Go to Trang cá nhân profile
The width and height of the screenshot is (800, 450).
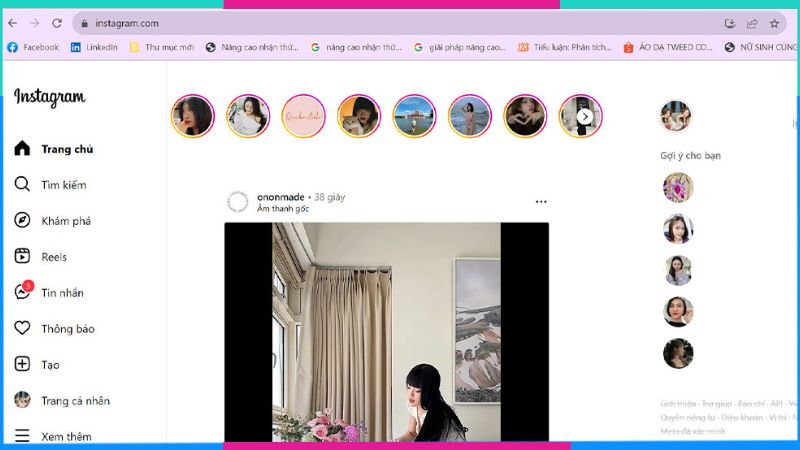coord(22,400)
